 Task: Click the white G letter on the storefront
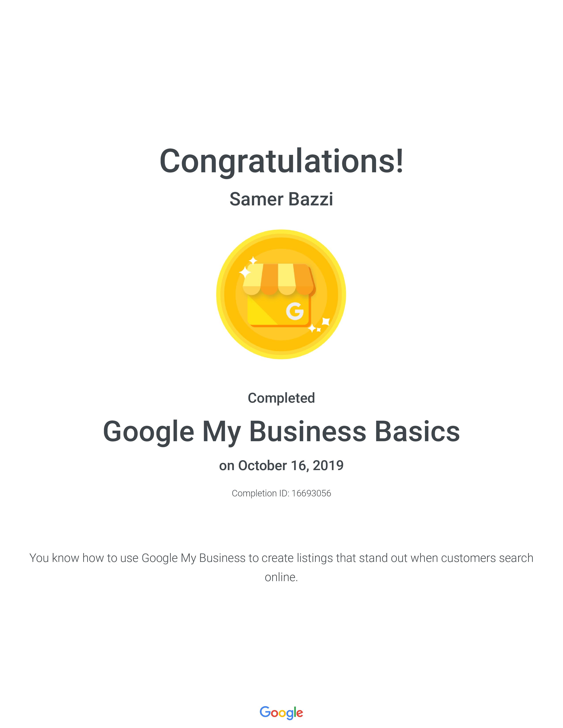pyautogui.click(x=295, y=311)
